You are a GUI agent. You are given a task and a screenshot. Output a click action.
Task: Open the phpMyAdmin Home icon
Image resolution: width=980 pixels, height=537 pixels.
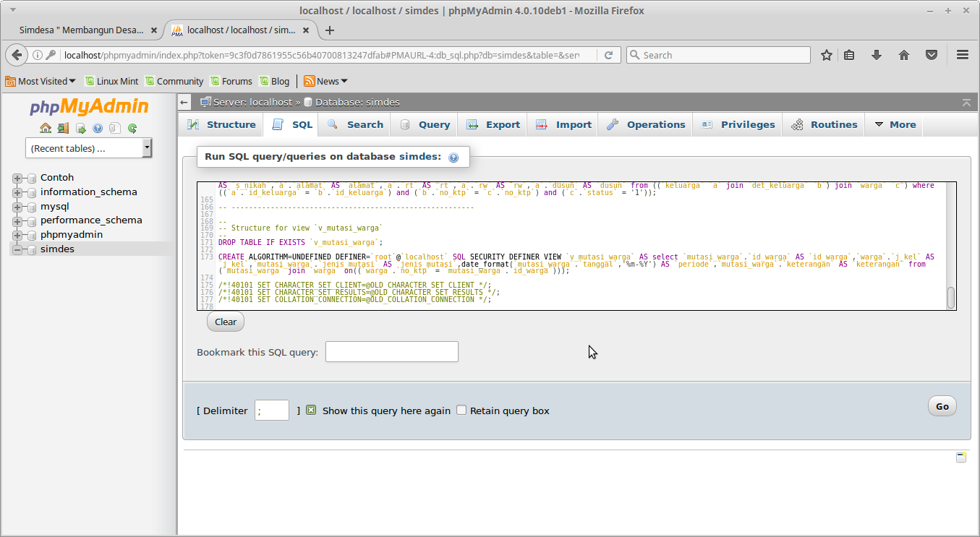(x=46, y=129)
